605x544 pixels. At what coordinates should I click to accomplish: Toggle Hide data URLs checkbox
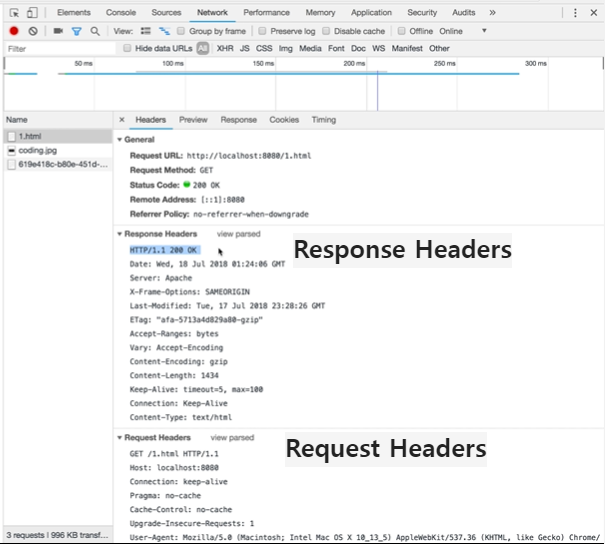tap(127, 48)
